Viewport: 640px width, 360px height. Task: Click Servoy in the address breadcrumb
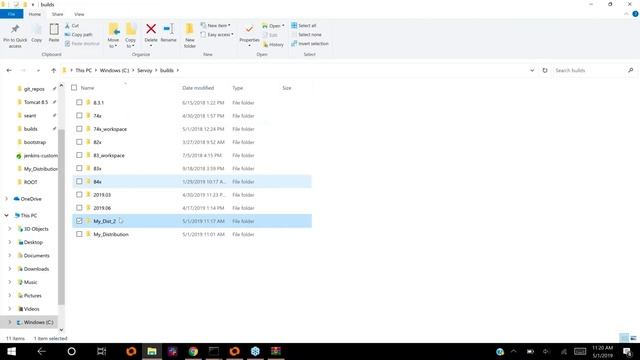click(144, 71)
